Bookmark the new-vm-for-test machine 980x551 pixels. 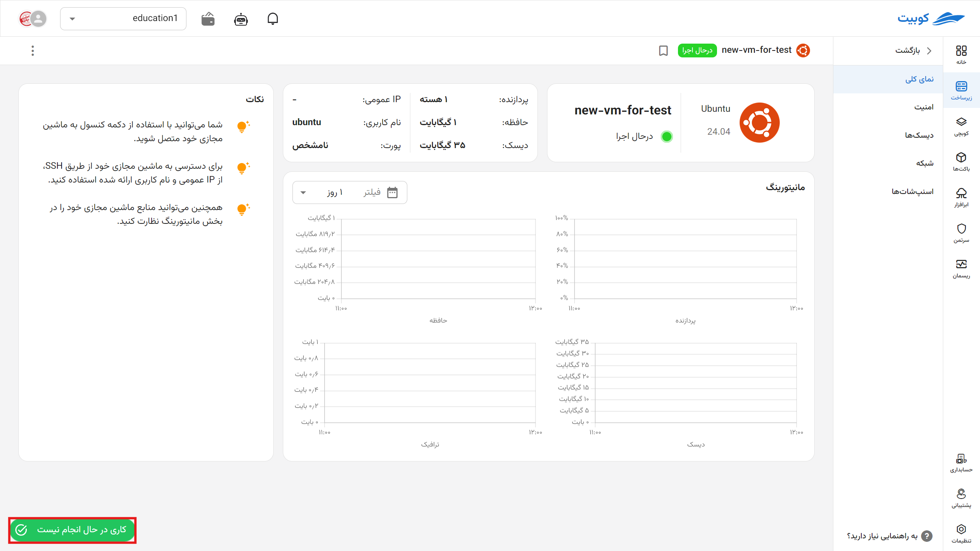click(663, 51)
